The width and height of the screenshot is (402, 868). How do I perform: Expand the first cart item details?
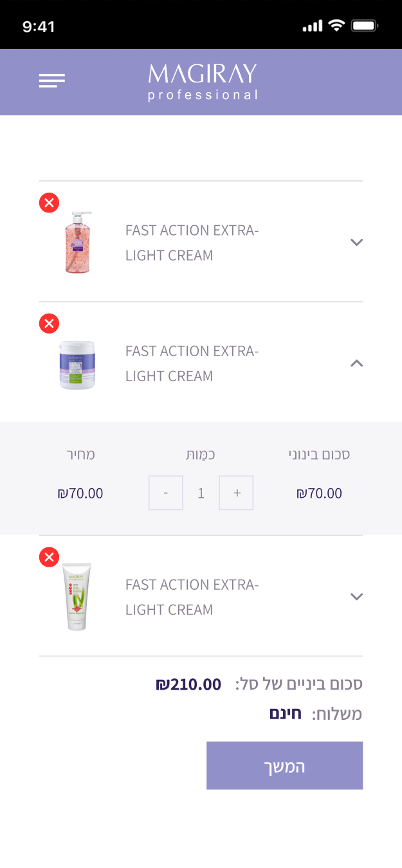pos(356,242)
